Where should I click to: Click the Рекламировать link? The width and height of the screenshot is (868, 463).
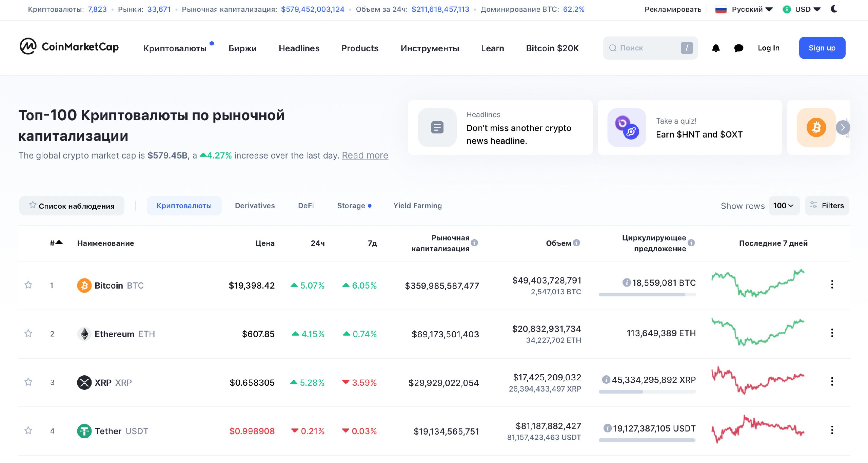pos(673,9)
